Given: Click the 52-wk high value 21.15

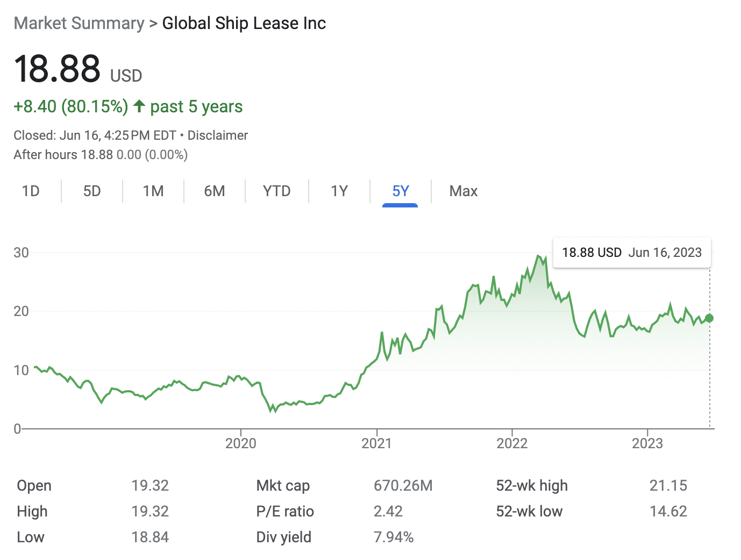Looking at the screenshot, I should point(668,486).
